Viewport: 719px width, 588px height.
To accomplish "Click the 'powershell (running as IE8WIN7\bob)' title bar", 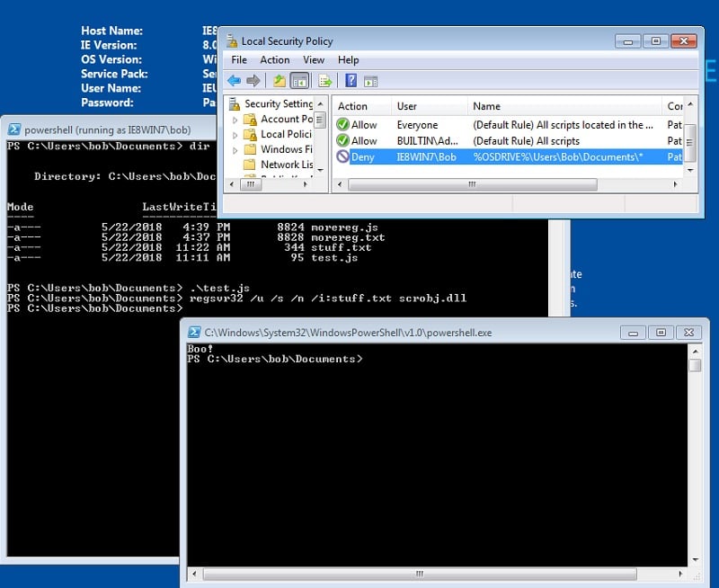I will [x=108, y=129].
